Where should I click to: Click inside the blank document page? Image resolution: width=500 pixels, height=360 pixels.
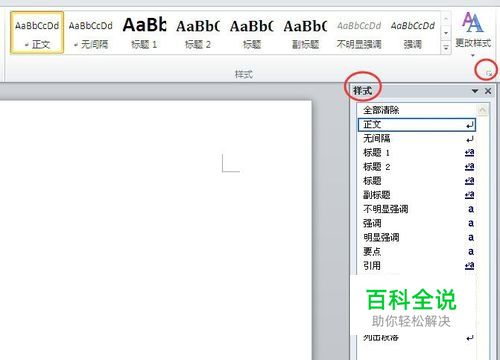[155, 230]
